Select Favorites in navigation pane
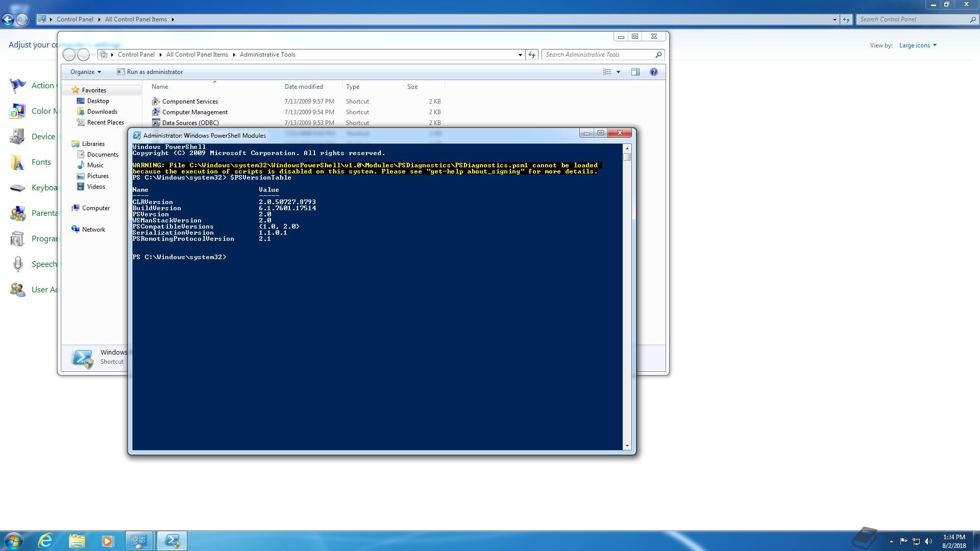980x551 pixels. 94,90
